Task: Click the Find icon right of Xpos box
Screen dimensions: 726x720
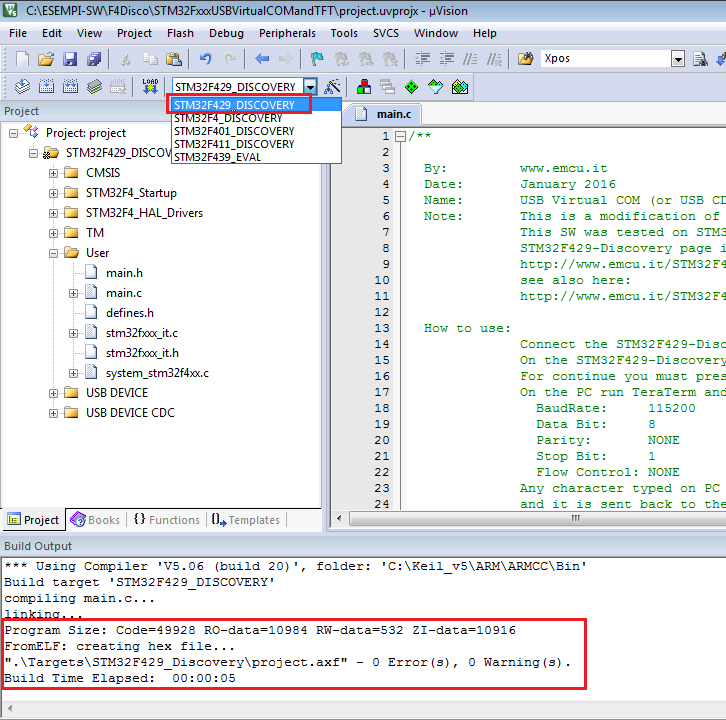Action: pos(700,59)
